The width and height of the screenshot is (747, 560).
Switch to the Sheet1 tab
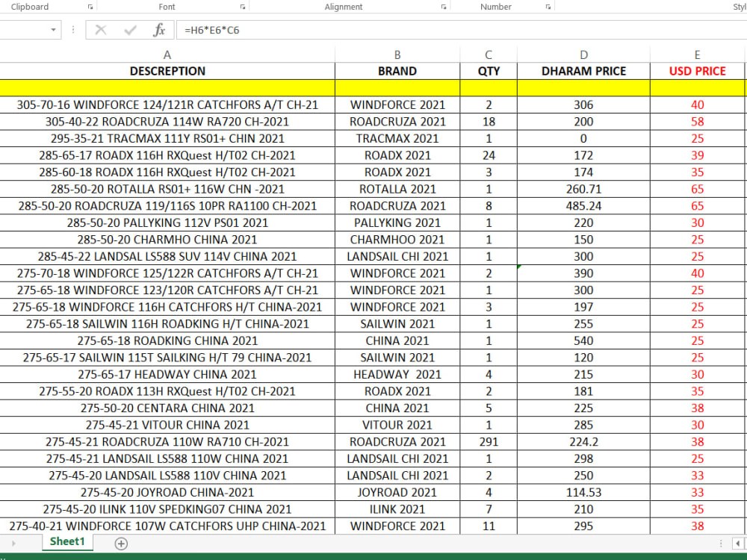pos(66,543)
